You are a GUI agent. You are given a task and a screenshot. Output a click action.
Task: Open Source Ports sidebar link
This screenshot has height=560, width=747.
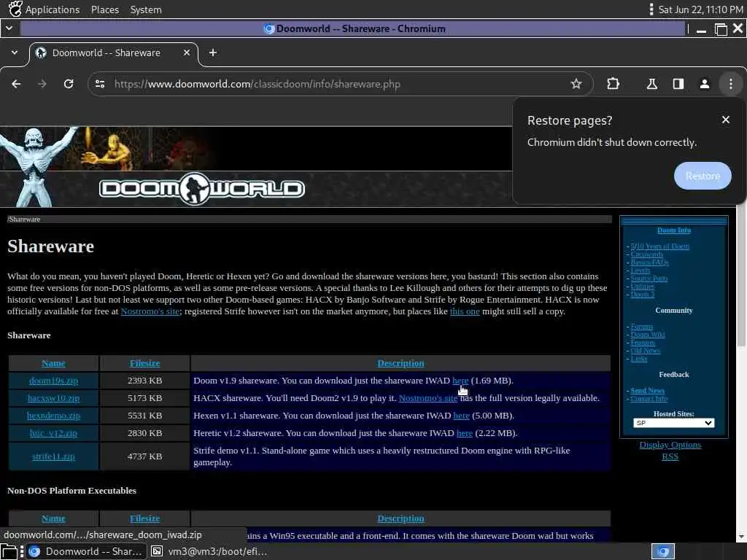(649, 279)
